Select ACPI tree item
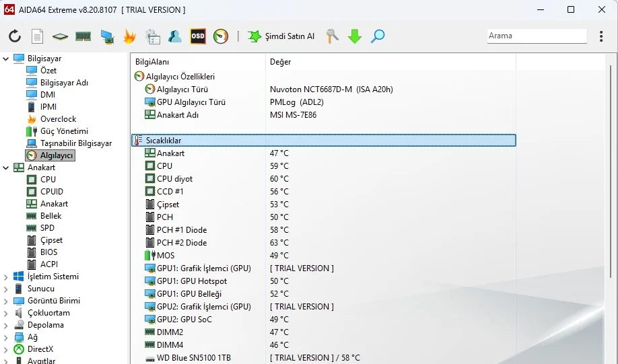 tap(42, 264)
